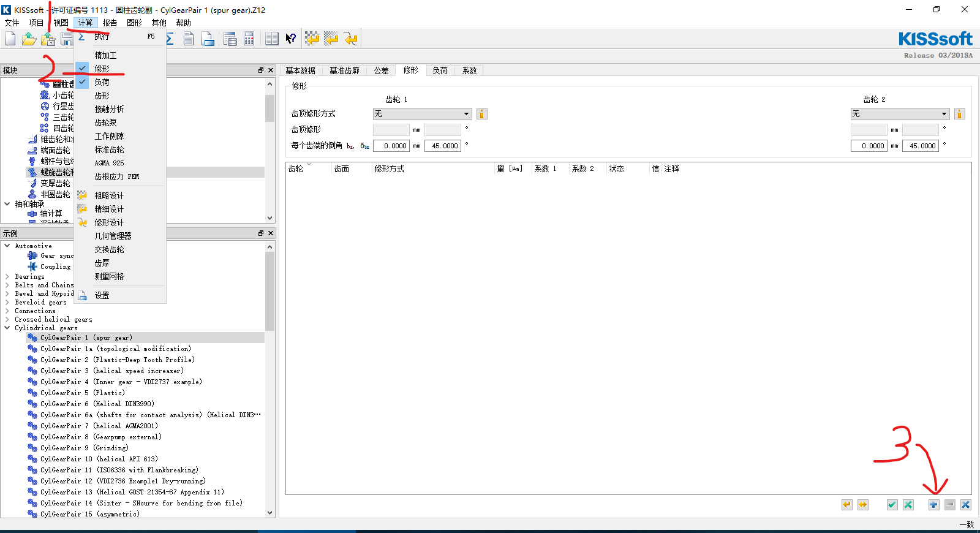Collapse the Automotive tree node

pyautogui.click(x=7, y=246)
